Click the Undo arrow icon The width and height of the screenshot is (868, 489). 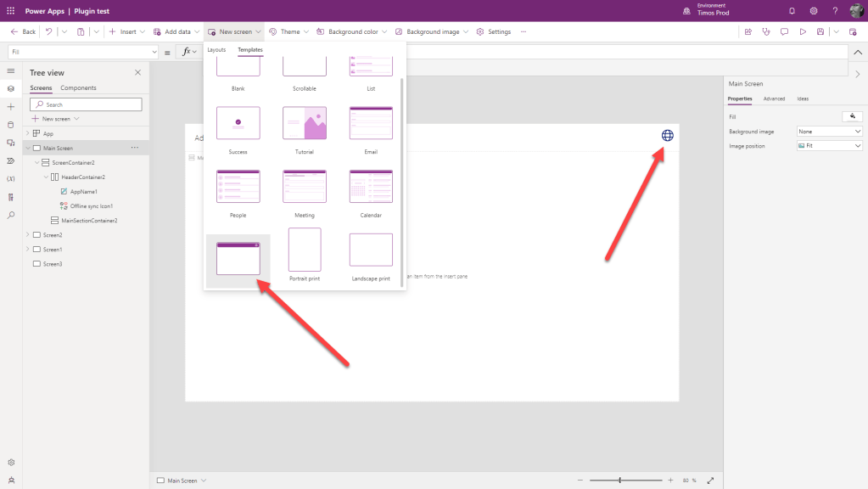(x=48, y=31)
